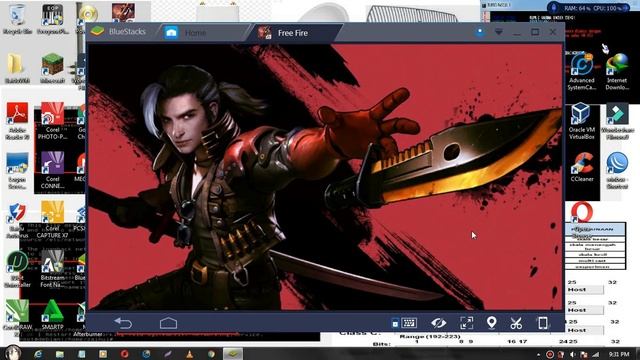Viewport: 640px width, 360px height.
Task: Launch Advanced SystemCare shortcut
Action: point(582,72)
